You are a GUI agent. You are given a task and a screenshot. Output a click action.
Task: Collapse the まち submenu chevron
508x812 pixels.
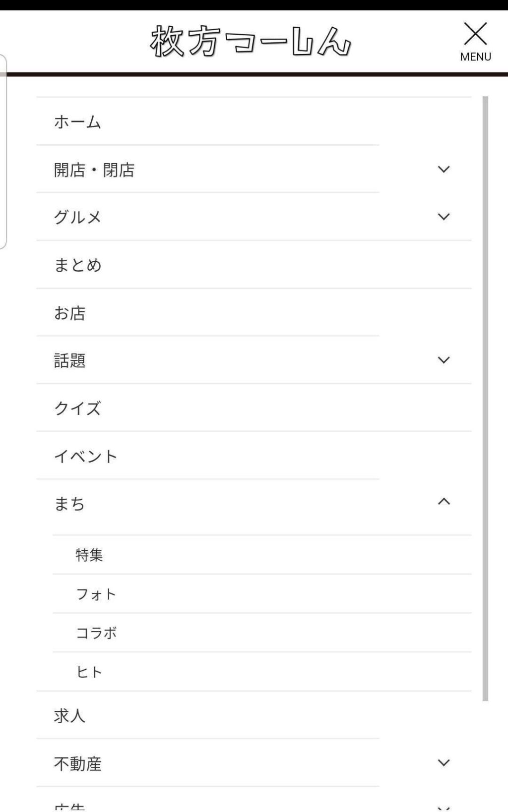444,502
